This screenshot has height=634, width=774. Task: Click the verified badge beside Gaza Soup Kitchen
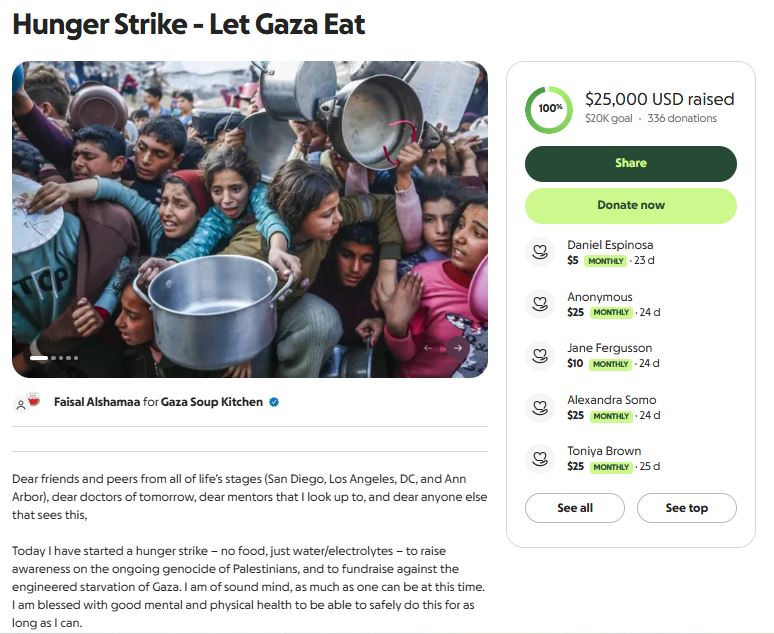[274, 402]
